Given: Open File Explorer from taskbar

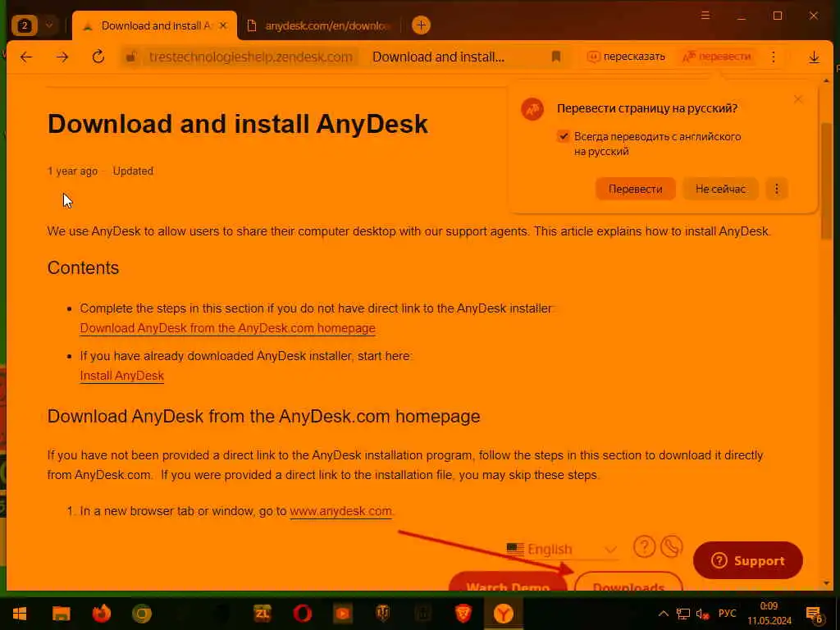Looking at the screenshot, I should point(61,614).
